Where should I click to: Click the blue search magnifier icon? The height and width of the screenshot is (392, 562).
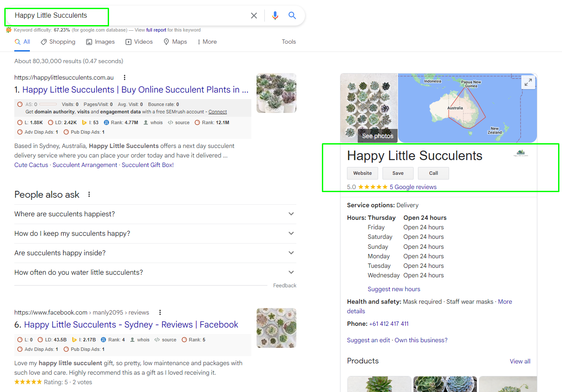point(292,16)
